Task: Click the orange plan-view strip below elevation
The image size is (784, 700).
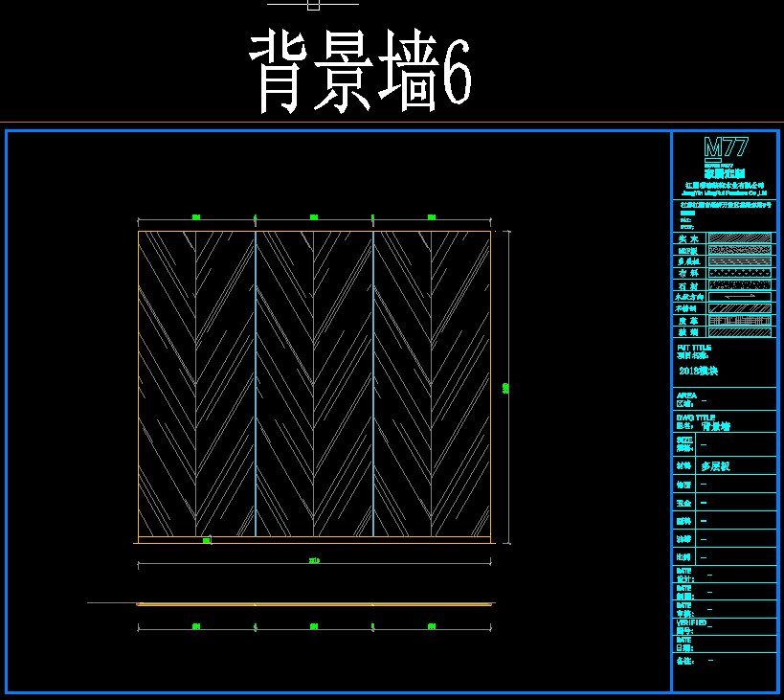Action: coord(316,604)
